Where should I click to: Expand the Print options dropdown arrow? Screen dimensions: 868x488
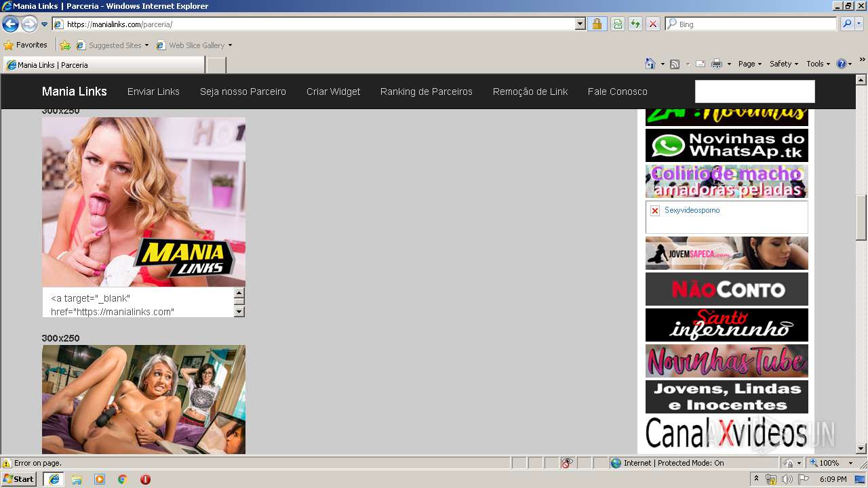[x=729, y=64]
